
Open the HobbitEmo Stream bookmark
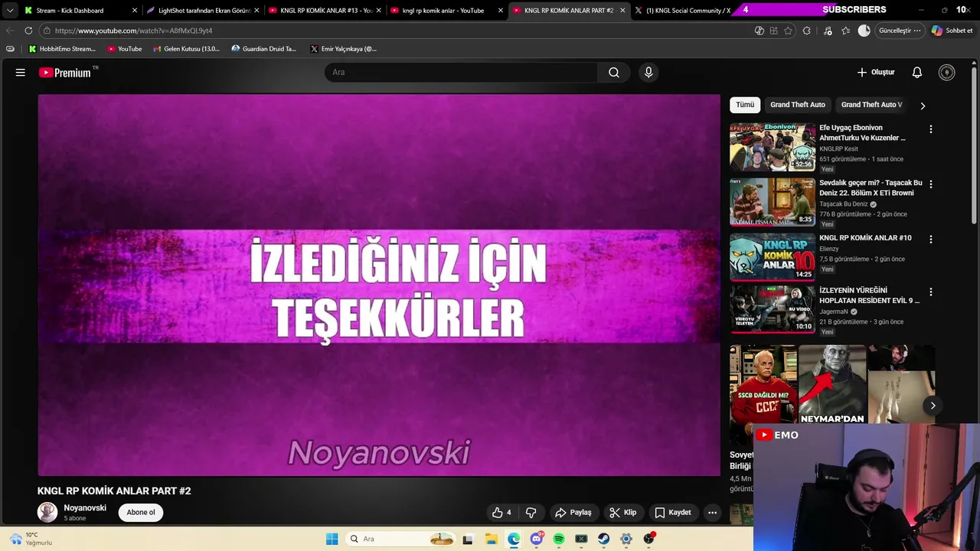62,49
